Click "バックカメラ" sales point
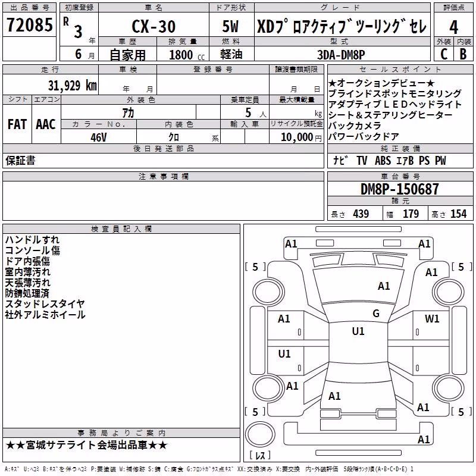This screenshot has width=476, height=476. coord(355,126)
